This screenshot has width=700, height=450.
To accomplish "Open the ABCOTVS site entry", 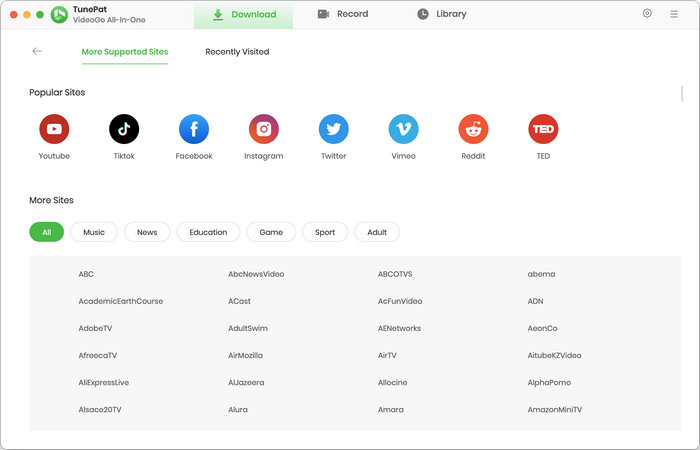I will pos(395,274).
